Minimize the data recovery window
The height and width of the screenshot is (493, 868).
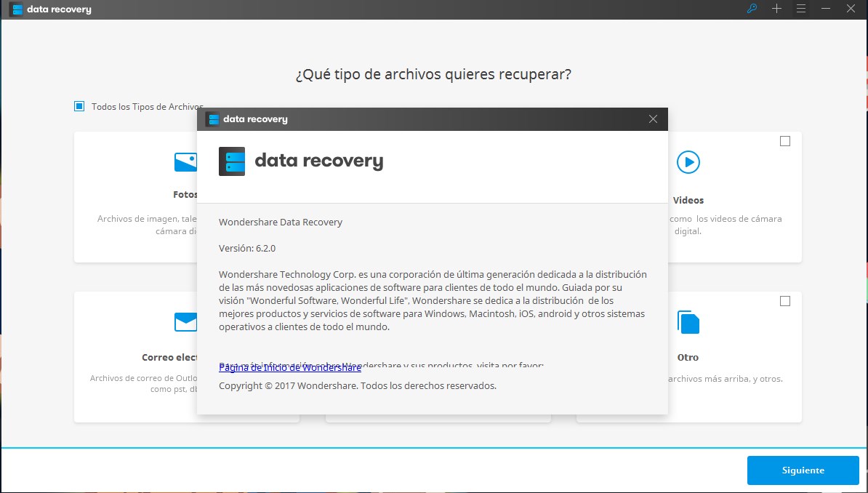pyautogui.click(x=824, y=9)
